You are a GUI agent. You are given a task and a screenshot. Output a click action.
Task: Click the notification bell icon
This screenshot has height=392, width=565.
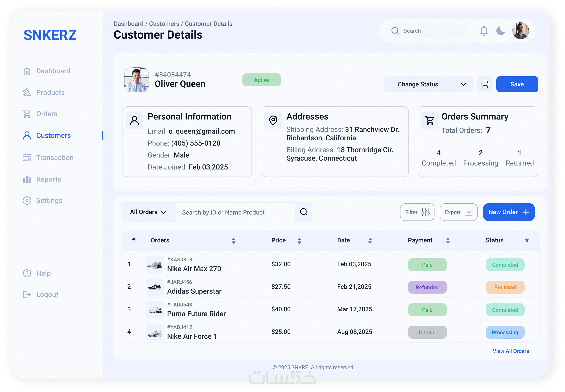(484, 31)
